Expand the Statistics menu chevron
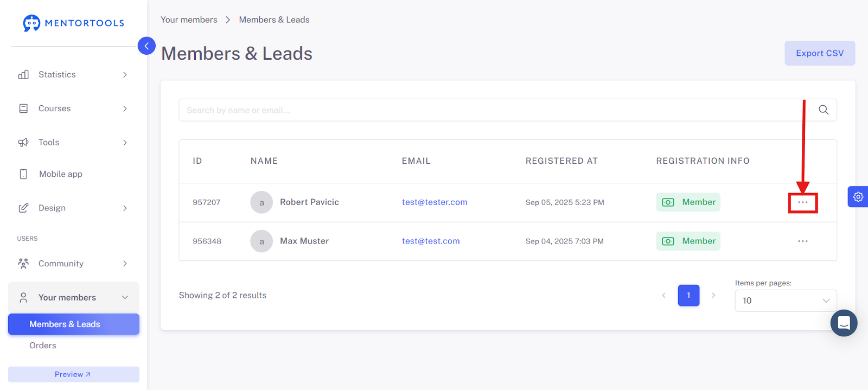Screen dimensions: 868x390 click(x=125, y=75)
